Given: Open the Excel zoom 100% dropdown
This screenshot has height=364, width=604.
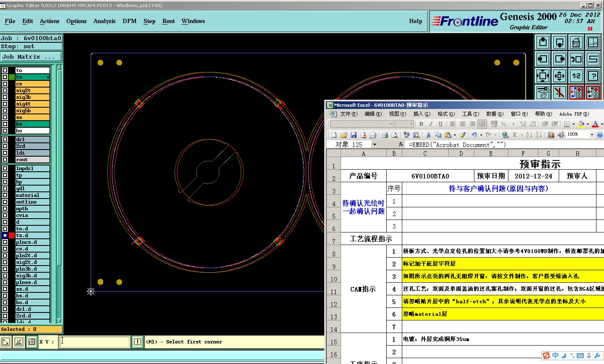Looking at the screenshot, I should [x=592, y=135].
